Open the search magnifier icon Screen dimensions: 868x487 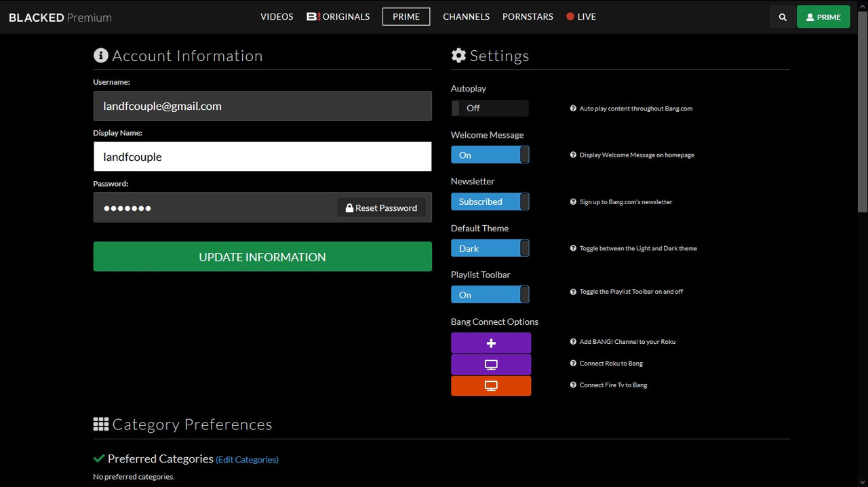[x=783, y=17]
